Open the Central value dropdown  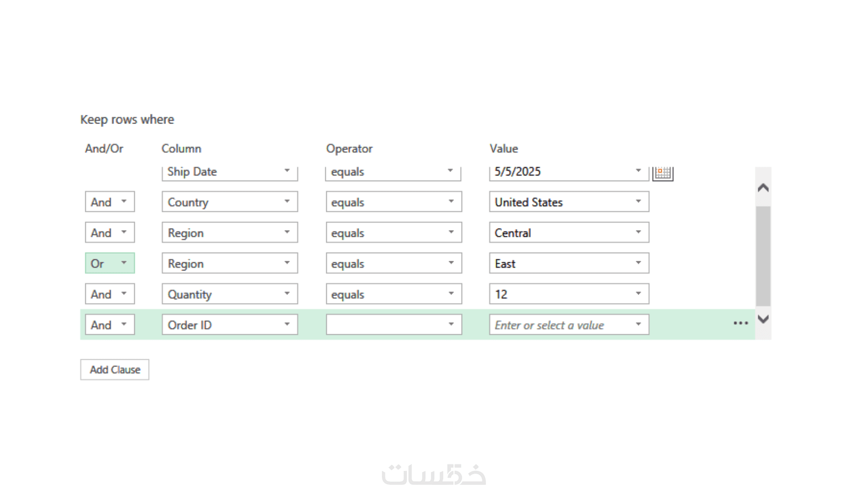point(569,233)
